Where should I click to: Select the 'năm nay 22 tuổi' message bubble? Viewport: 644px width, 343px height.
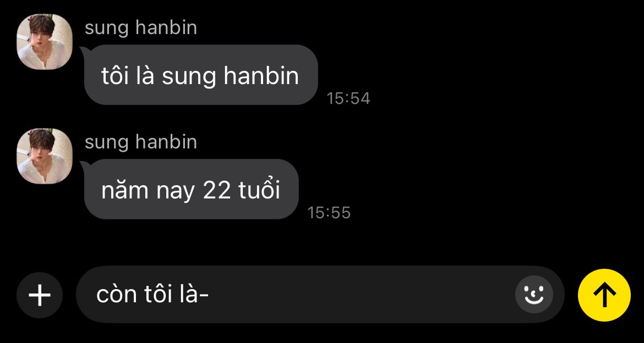[x=192, y=189]
